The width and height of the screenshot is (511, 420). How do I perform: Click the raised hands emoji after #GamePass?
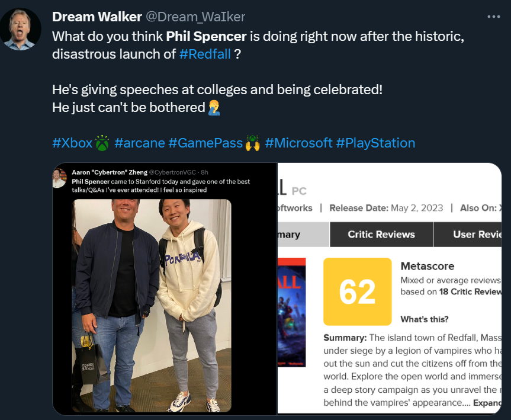click(x=253, y=143)
